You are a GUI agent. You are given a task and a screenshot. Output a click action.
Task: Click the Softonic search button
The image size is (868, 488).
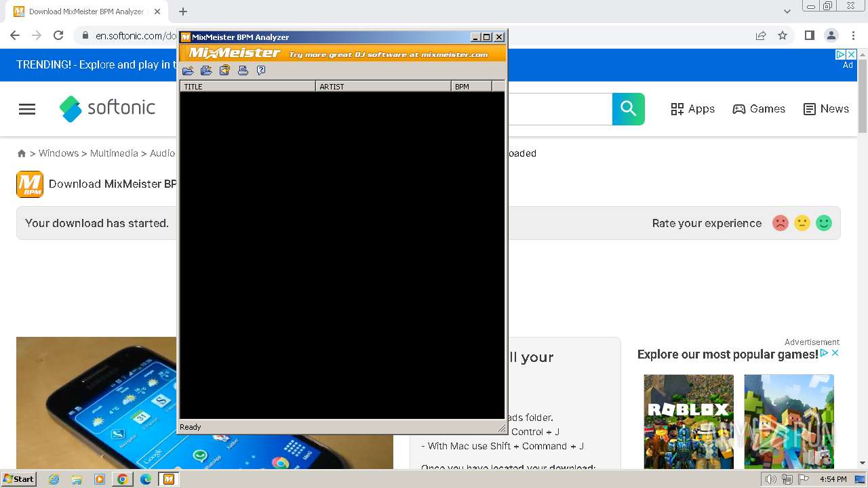pos(629,109)
